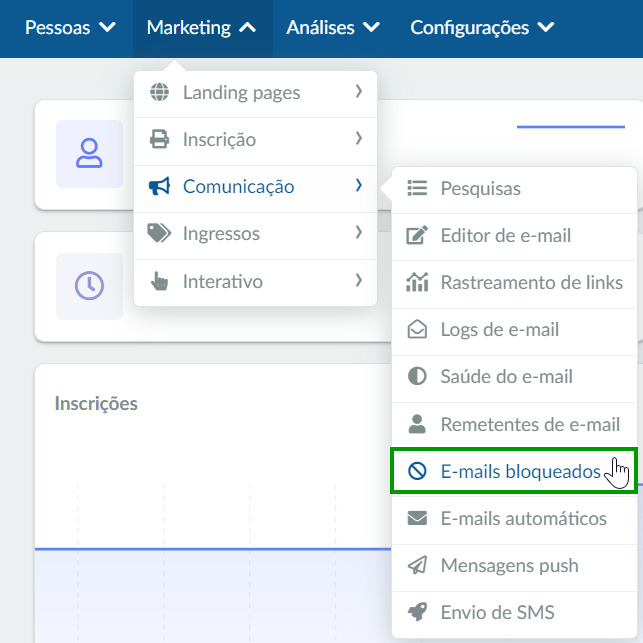Click the Inscrições chart heading

coord(96,404)
